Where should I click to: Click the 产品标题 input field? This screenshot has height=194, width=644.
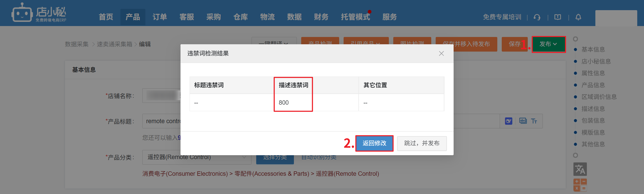321,121
